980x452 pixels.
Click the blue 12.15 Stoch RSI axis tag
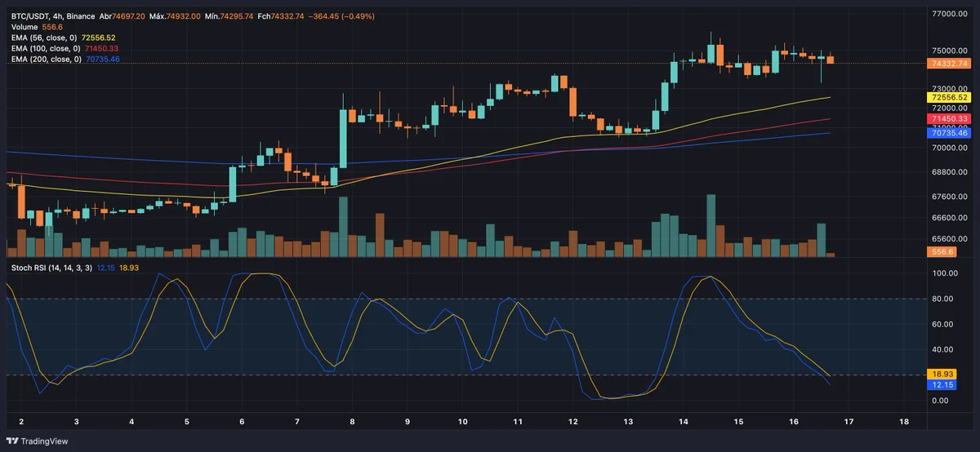tap(942, 384)
